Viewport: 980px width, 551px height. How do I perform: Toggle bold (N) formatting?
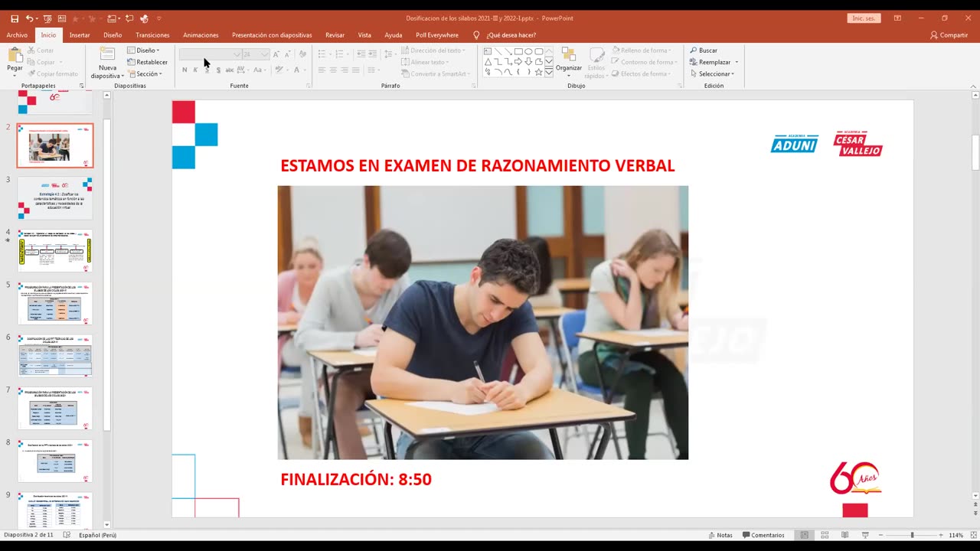(185, 70)
